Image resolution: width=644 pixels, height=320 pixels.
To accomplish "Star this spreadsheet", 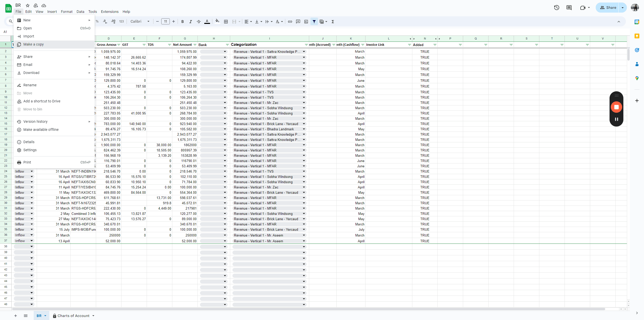I will 28,6.
